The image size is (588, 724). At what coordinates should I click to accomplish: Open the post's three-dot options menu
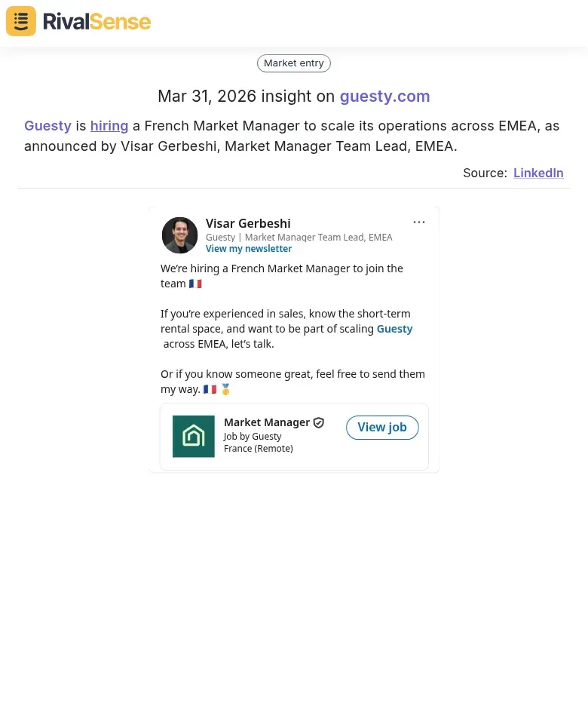[x=419, y=222]
